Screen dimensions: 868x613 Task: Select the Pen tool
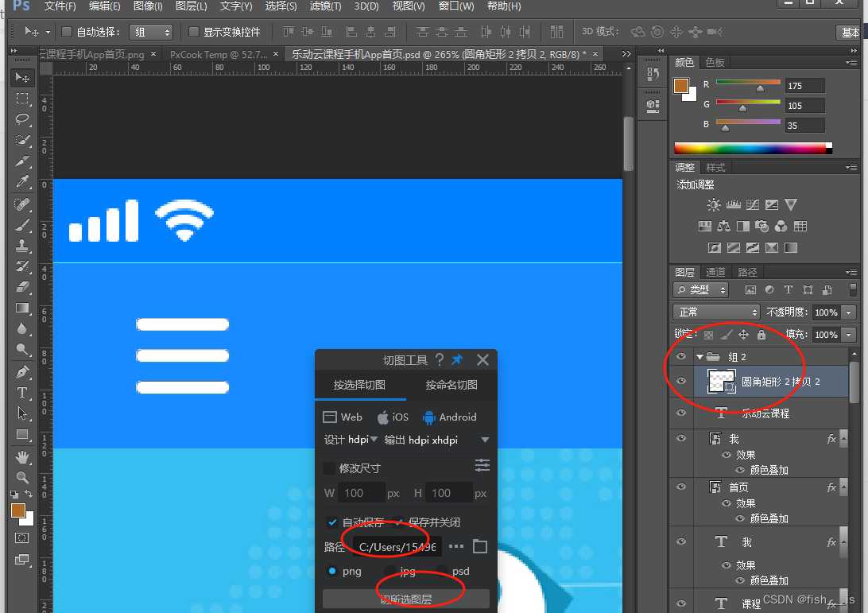click(22, 371)
